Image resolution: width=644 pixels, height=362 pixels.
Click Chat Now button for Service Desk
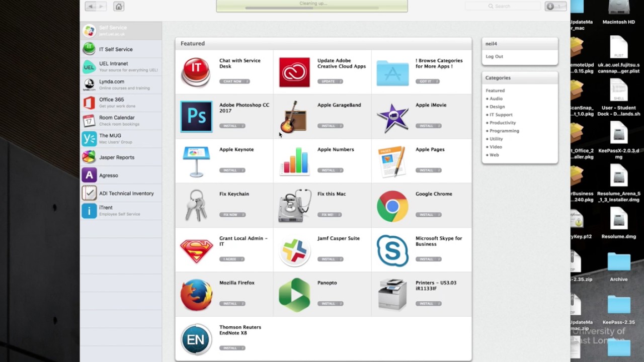[234, 81]
